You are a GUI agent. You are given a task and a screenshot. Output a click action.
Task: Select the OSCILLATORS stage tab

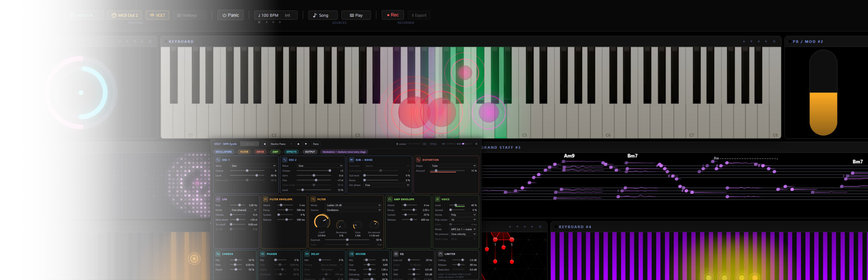[224, 152]
